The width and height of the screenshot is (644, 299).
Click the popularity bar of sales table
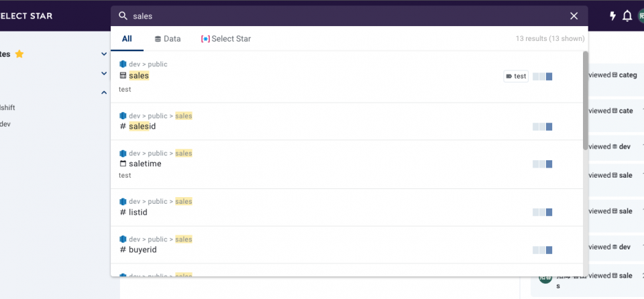[542, 76]
